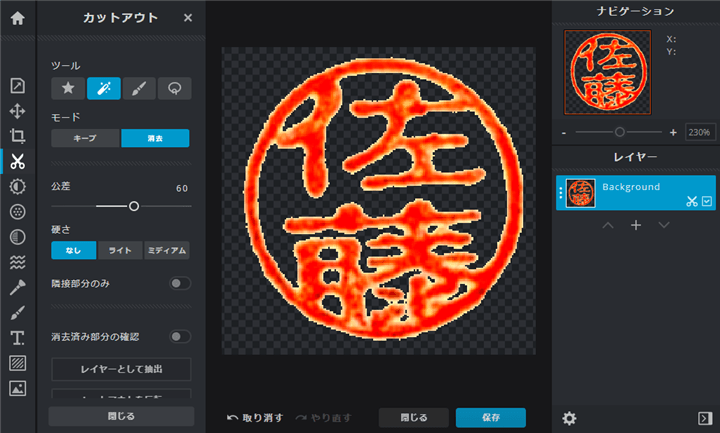Screen dimensions: 720x433
Task: Move layer down with chevron arrow
Action: (x=663, y=225)
